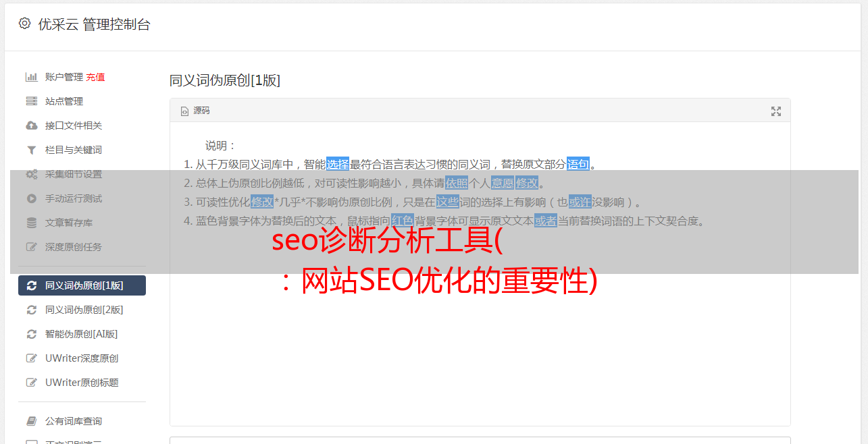Viewport: 868px width, 444px height.
Task: Click the highlighted word 语句 in line one
Action: tap(578, 164)
